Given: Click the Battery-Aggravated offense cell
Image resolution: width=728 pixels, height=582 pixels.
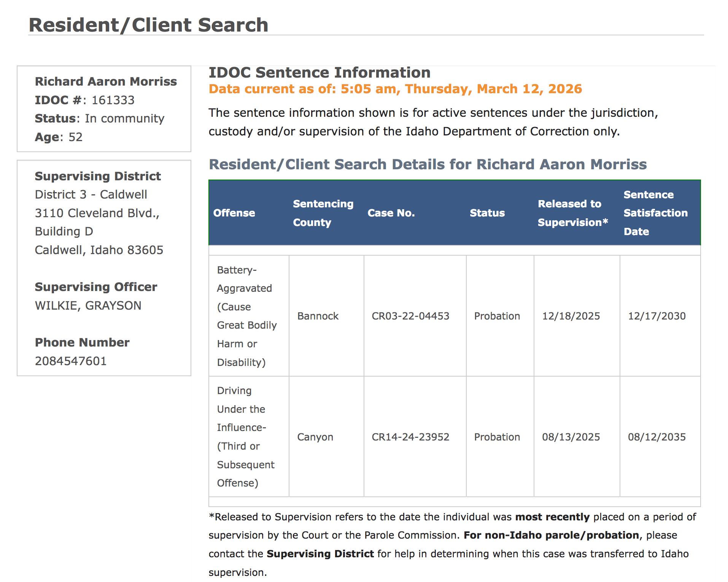Looking at the screenshot, I should (246, 316).
